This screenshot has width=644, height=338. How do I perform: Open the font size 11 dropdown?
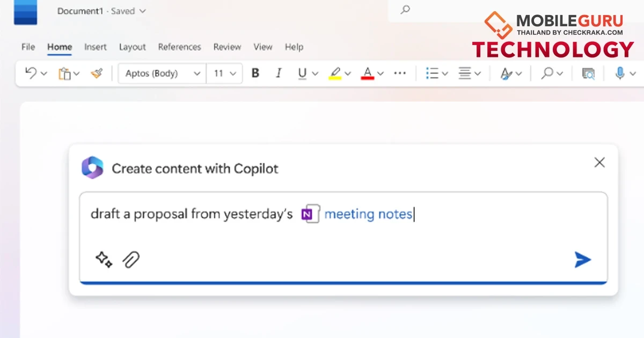pos(224,73)
